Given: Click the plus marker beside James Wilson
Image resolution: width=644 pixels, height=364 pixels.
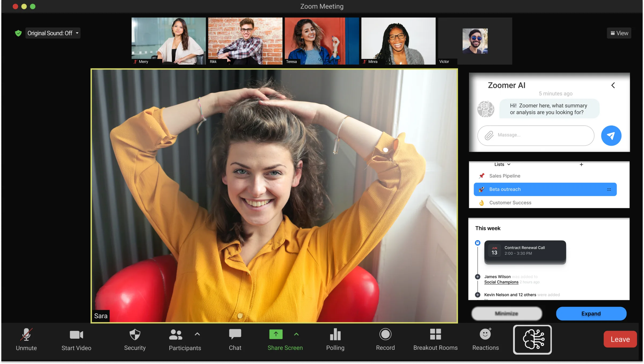Looking at the screenshot, I should [x=477, y=276].
